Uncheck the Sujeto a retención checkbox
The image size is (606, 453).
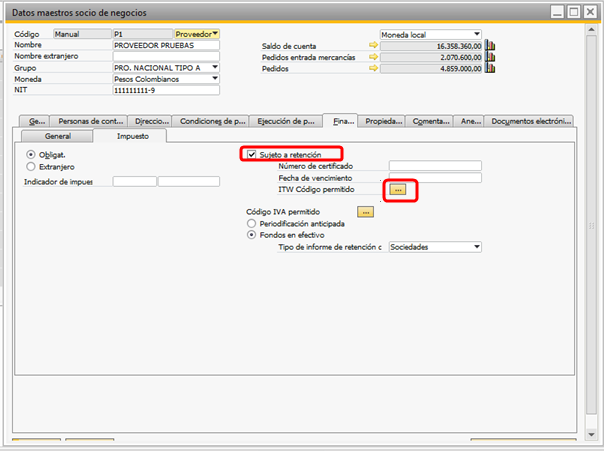pos(252,155)
